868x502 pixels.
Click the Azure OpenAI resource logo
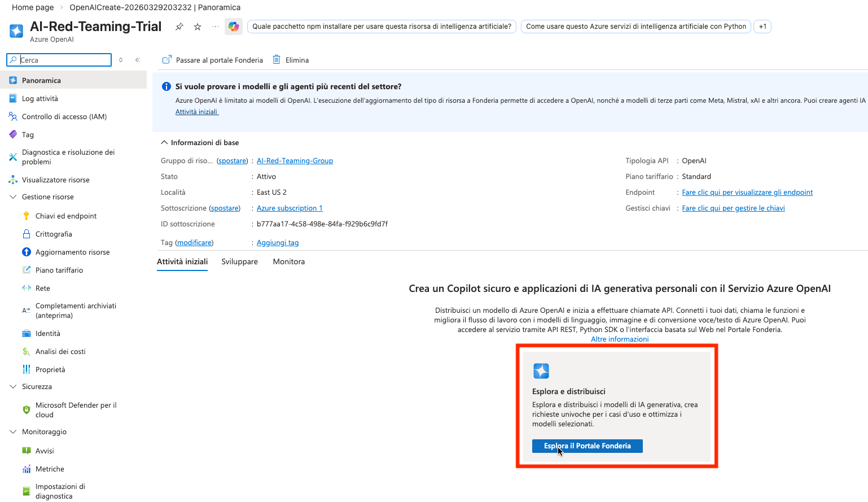(16, 30)
